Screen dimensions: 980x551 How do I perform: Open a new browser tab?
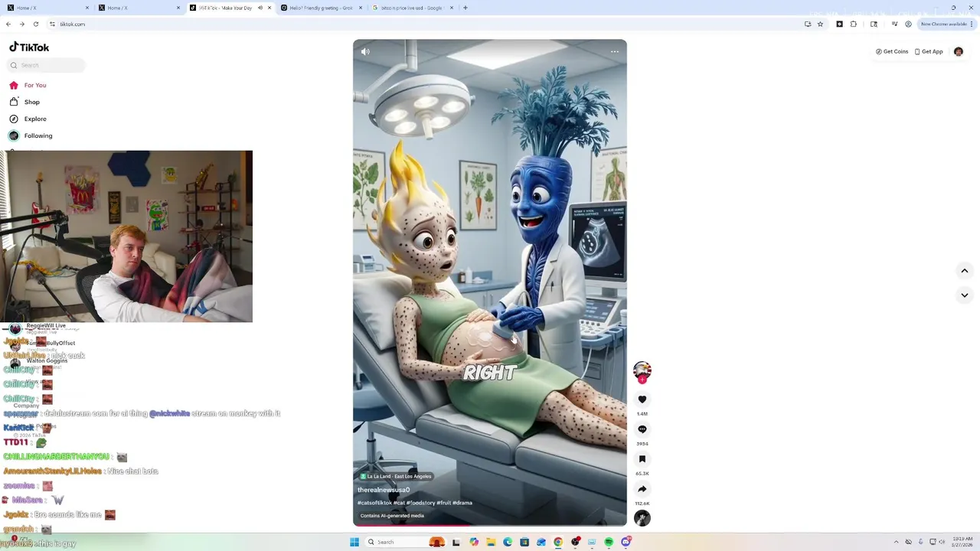pyautogui.click(x=465, y=8)
